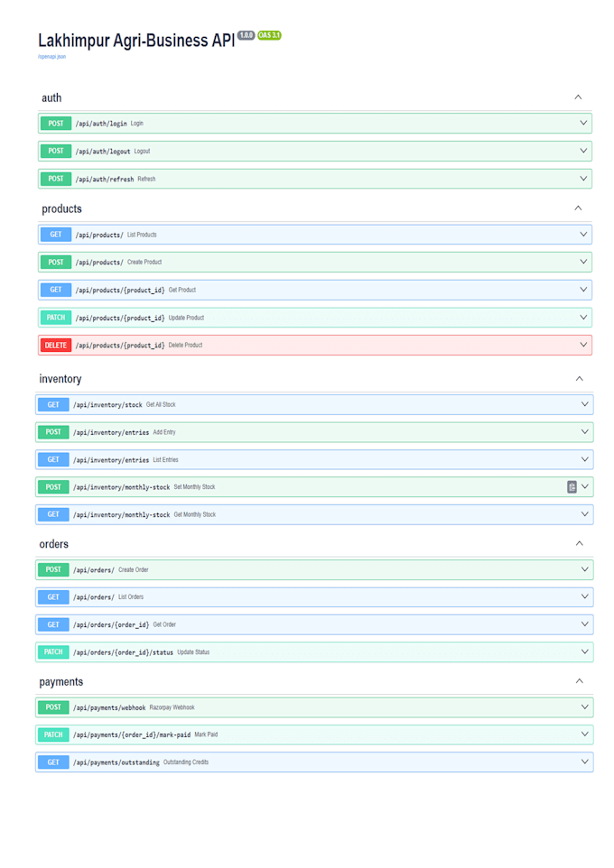
Task: Click the GET badge for List Products
Action: tap(56, 235)
